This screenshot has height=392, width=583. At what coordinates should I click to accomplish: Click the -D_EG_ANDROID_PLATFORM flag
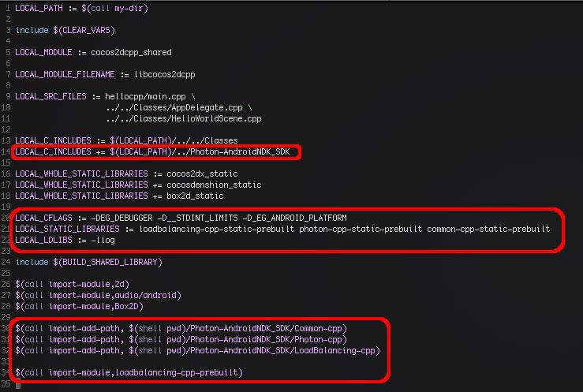tap(294, 218)
